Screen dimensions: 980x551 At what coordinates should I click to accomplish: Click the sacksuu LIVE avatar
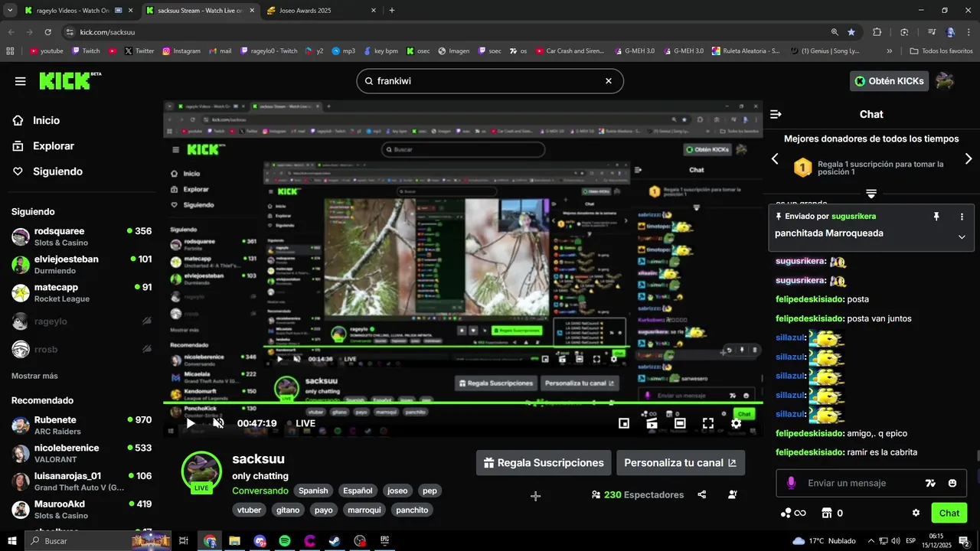201,471
